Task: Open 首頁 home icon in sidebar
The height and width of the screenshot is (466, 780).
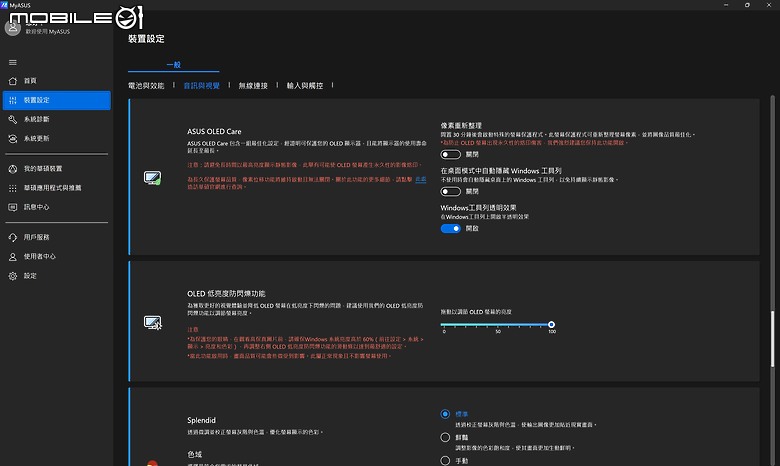Action: pyautogui.click(x=12, y=81)
